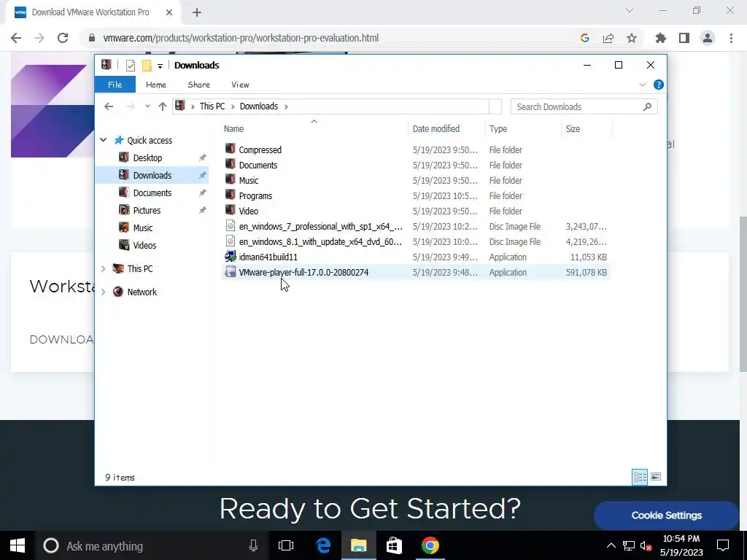Switch to Large icons view in status bar

(656, 477)
